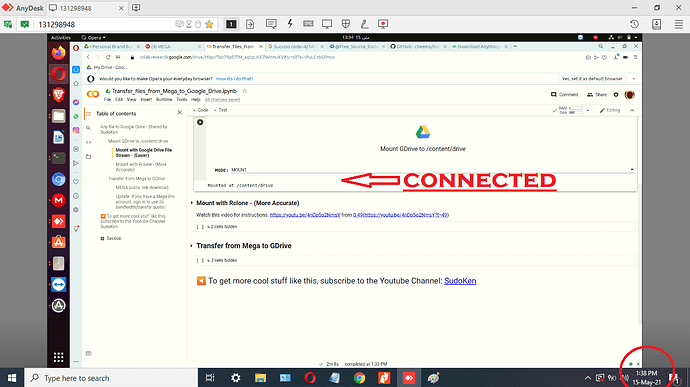Open LibreOffice Writer in Ubuntu dock
The height and width of the screenshot is (387, 690).
point(59,137)
